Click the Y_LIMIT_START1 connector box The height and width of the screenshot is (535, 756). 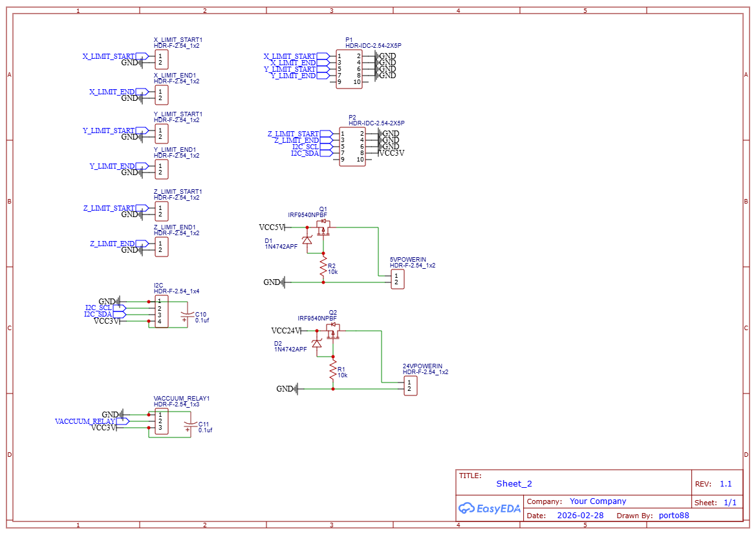162,134
